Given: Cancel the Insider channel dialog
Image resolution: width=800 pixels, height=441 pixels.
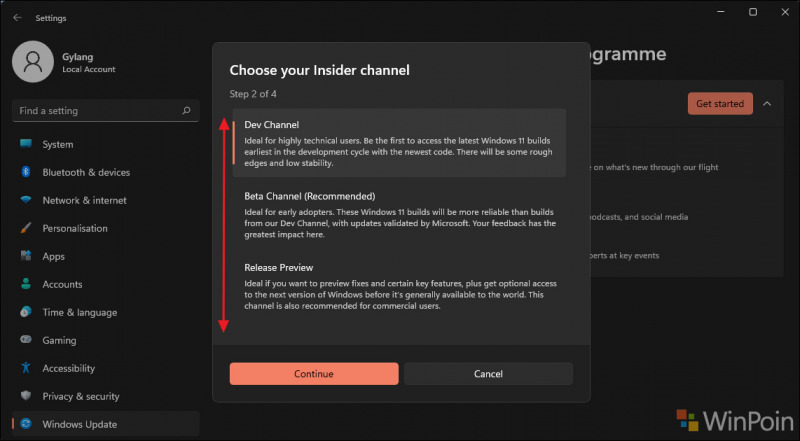Looking at the screenshot, I should click(488, 374).
